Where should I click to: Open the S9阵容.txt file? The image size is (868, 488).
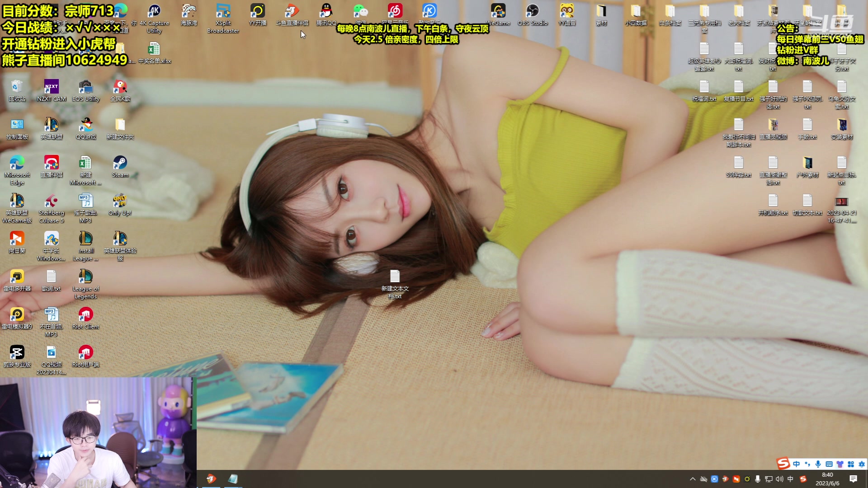(x=739, y=166)
